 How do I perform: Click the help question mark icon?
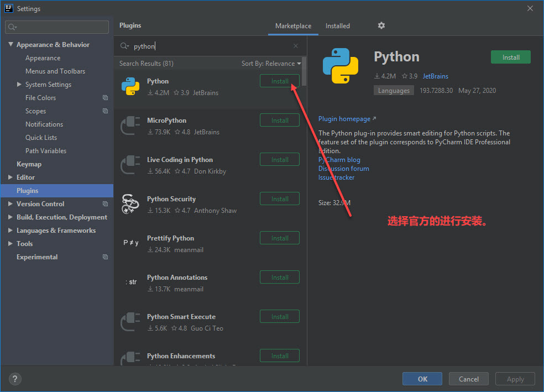14,379
